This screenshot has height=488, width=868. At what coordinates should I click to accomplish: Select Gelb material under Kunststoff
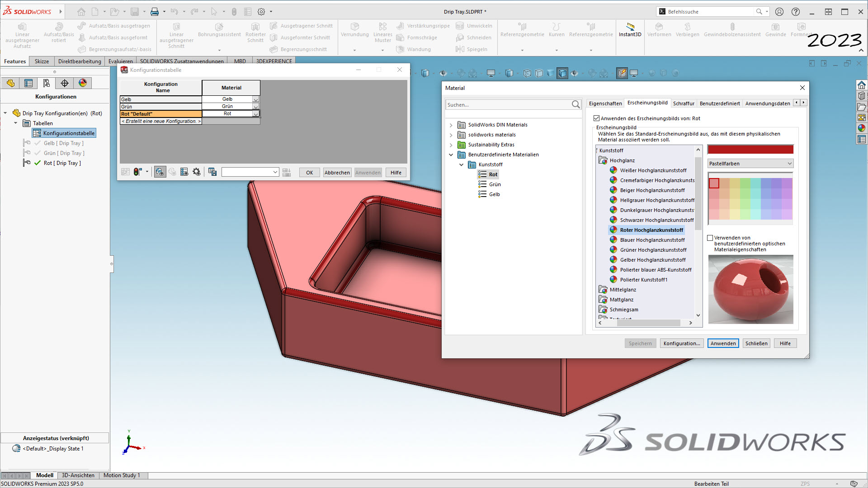tap(494, 194)
